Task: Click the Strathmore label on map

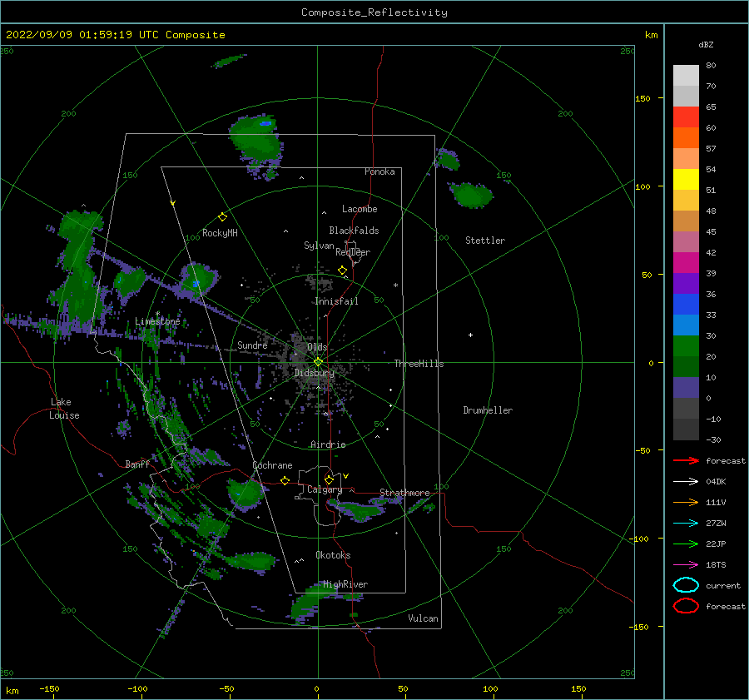Action: click(x=404, y=493)
